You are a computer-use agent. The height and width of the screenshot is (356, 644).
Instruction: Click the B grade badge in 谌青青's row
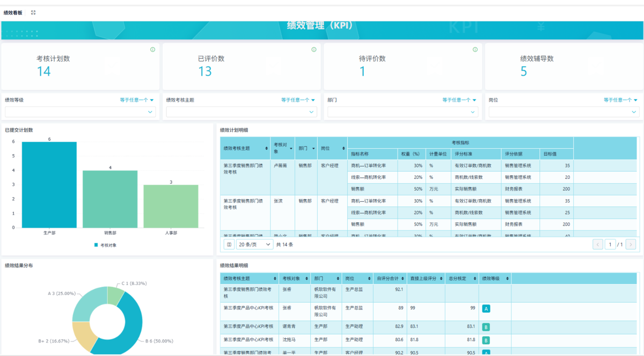pyautogui.click(x=486, y=327)
